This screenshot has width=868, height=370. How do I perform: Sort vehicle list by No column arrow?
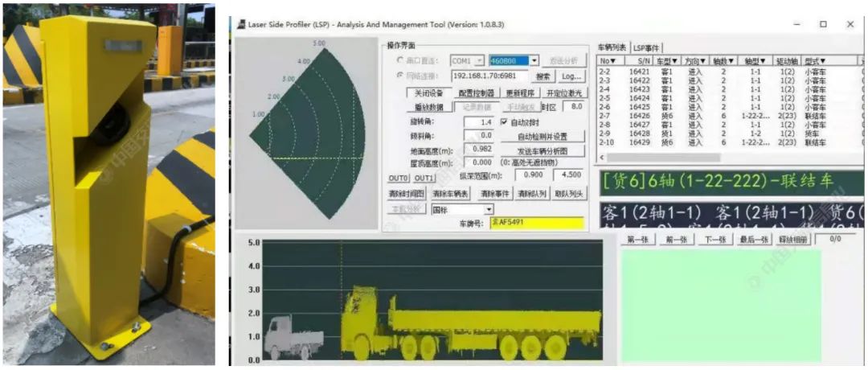coord(612,61)
